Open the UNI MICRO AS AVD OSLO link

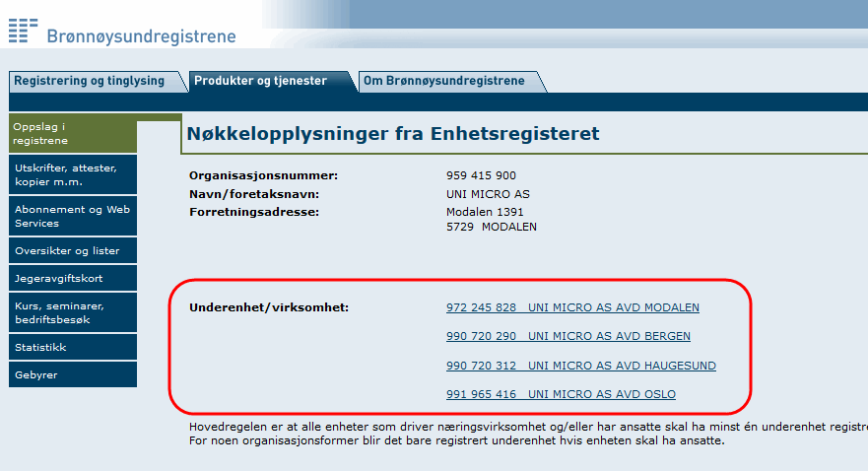561,395
